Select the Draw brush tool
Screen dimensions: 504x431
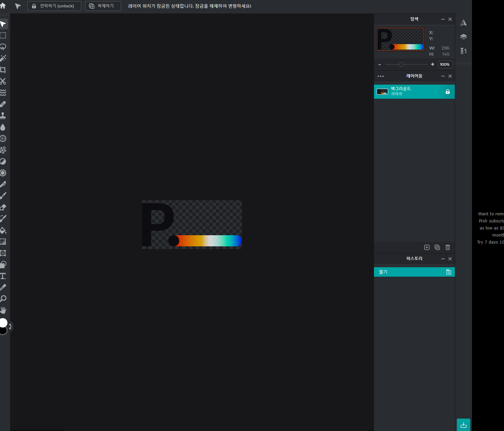[3, 196]
